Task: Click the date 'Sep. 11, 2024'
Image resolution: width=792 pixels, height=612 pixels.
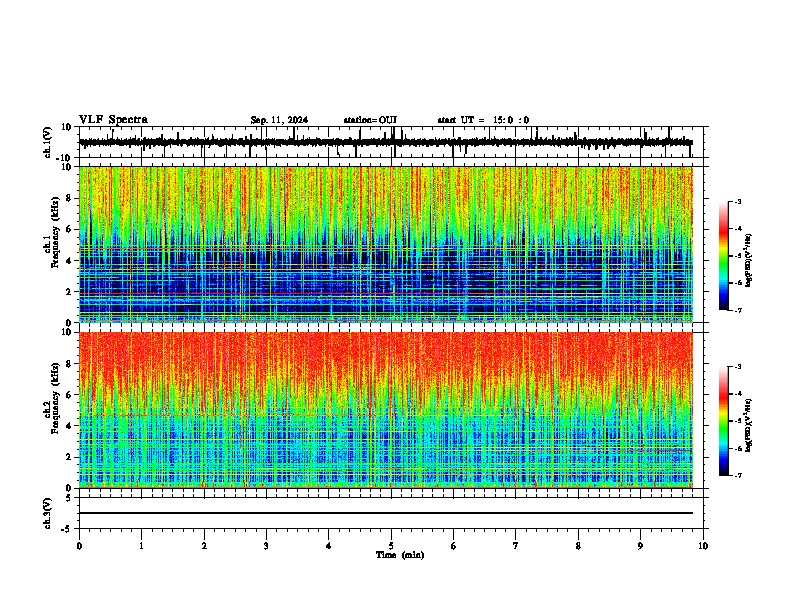Action: click(279, 120)
